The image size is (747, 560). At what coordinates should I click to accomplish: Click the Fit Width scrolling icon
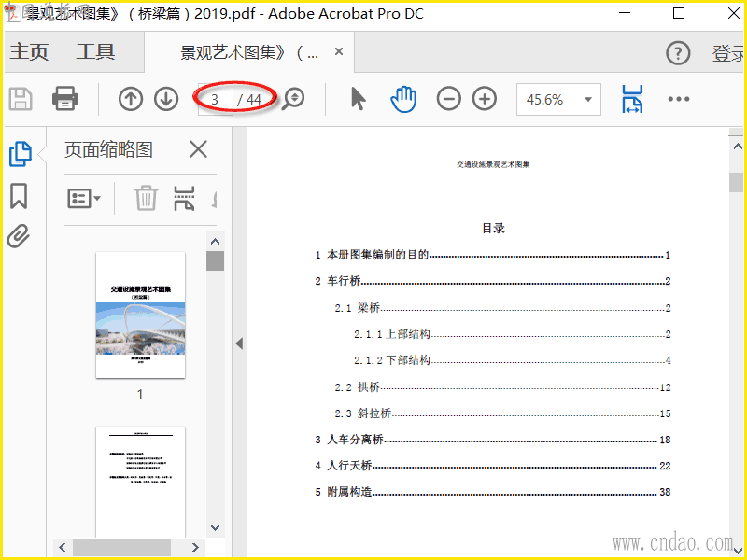[632, 99]
